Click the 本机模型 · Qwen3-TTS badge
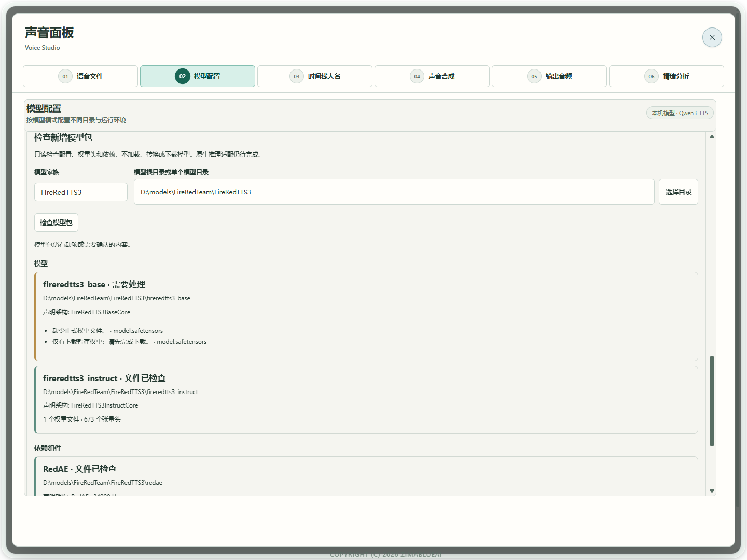Viewport: 747px width, 560px height. pyautogui.click(x=680, y=113)
